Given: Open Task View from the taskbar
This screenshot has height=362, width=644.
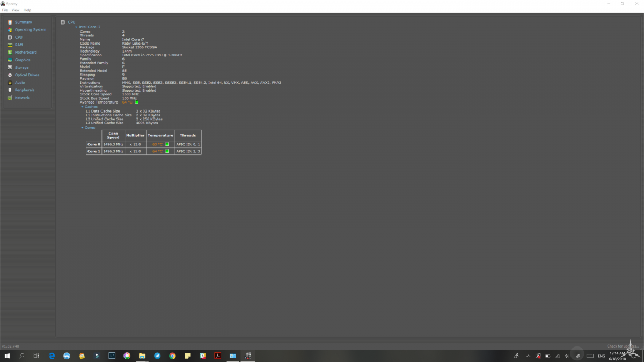Looking at the screenshot, I should pos(36,356).
